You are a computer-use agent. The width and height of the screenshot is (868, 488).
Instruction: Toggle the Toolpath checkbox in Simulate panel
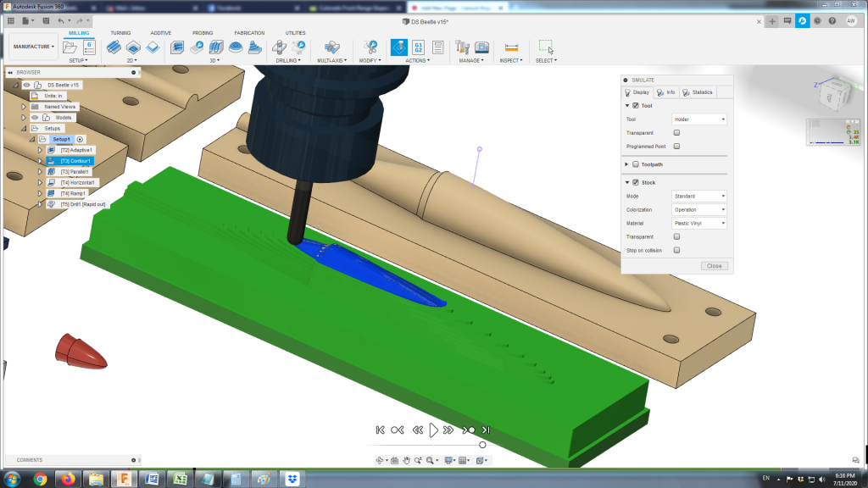(x=636, y=164)
